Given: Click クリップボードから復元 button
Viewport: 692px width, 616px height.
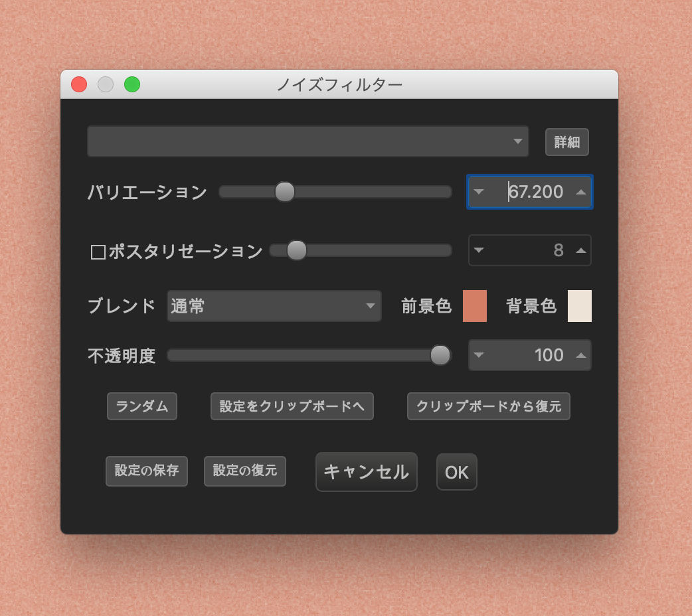Looking at the screenshot, I should point(489,406).
